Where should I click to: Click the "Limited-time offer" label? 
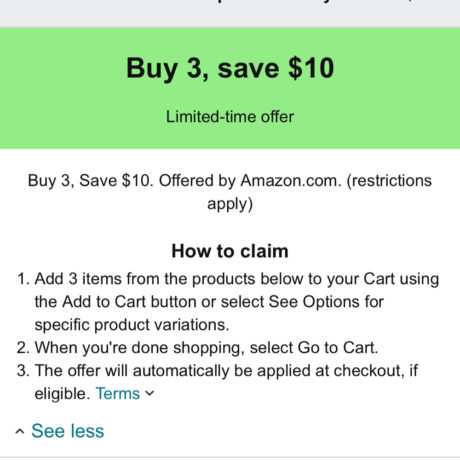(x=230, y=117)
